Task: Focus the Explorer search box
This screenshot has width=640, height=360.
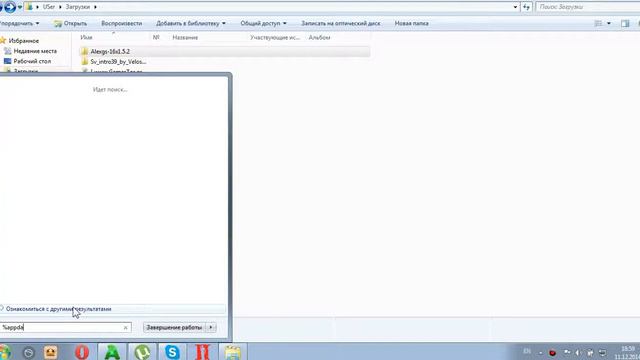Action: 588,7
